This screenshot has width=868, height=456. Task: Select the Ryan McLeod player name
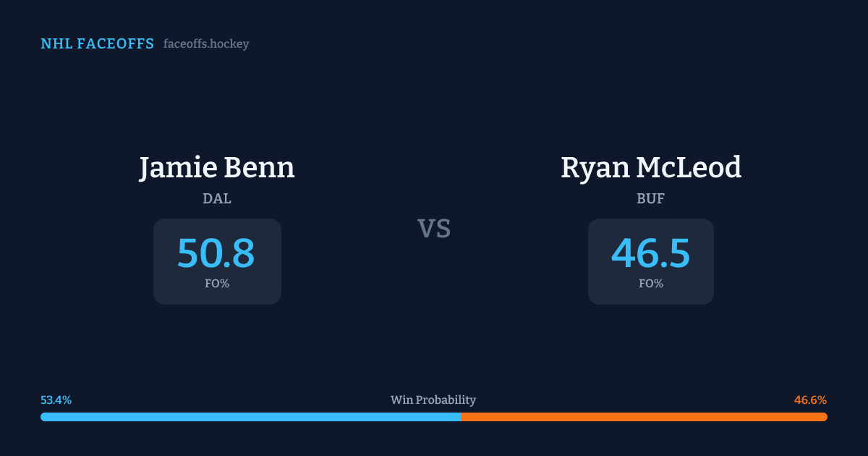click(x=651, y=168)
